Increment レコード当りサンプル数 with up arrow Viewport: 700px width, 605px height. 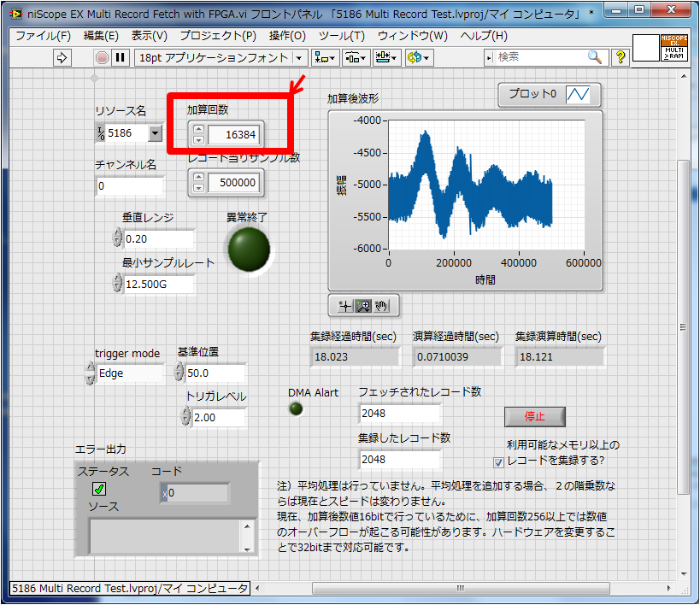pos(198,177)
